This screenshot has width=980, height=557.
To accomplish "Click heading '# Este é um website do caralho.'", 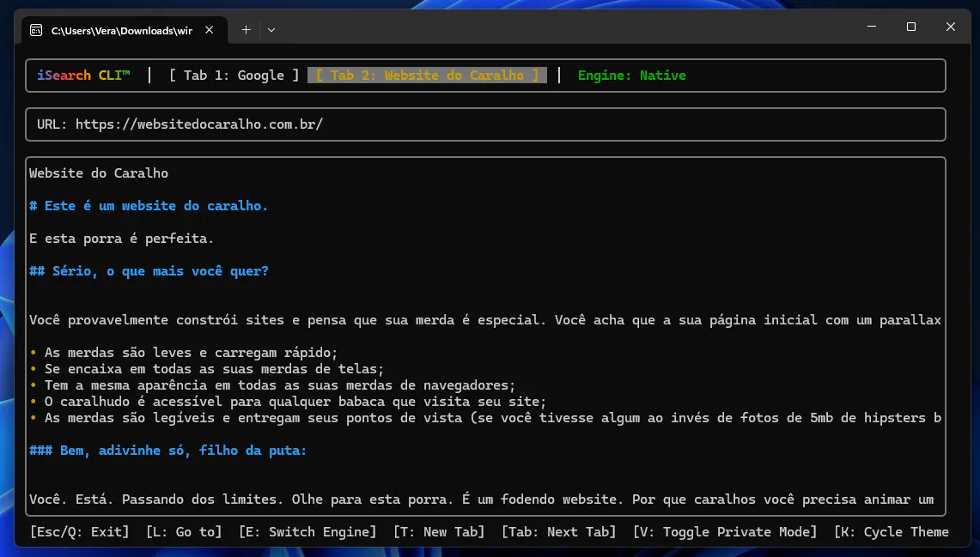I will pyautogui.click(x=148, y=206).
